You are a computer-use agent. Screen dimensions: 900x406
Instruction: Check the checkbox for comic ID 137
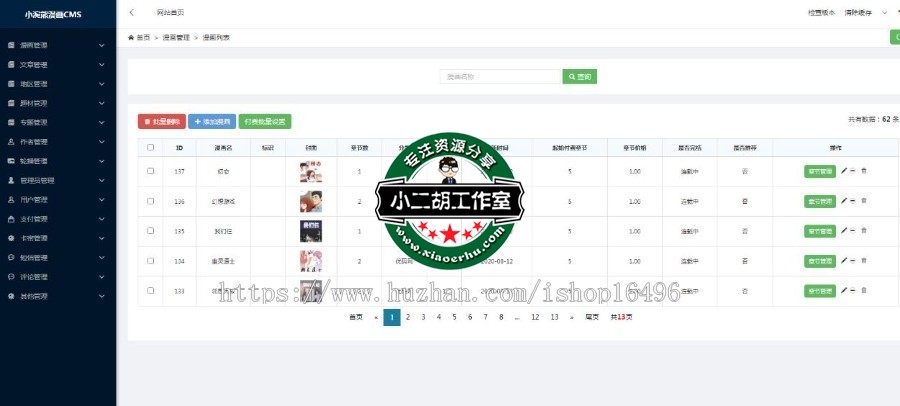[151, 171]
